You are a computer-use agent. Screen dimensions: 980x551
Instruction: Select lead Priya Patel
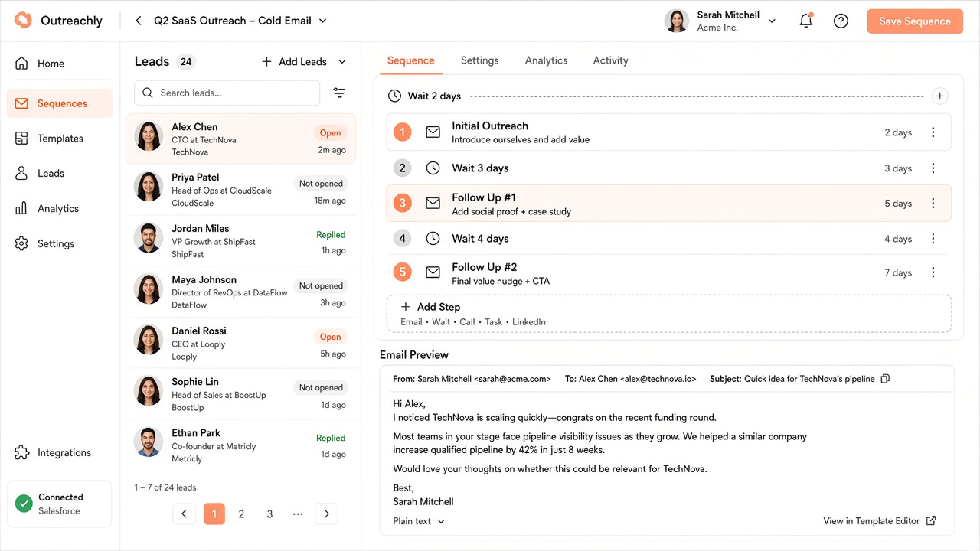click(x=241, y=190)
